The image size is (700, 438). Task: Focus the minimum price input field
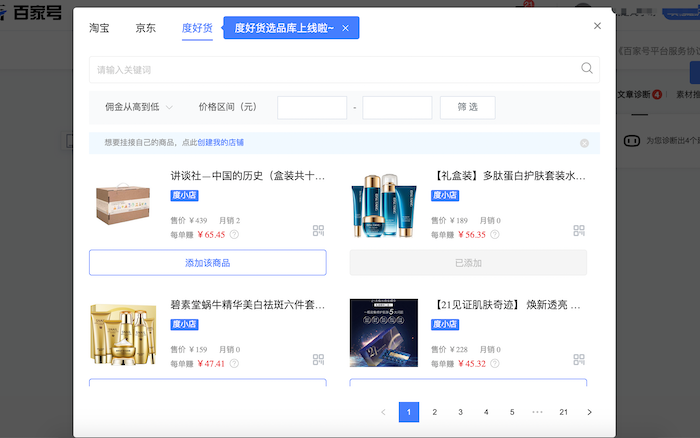click(312, 108)
